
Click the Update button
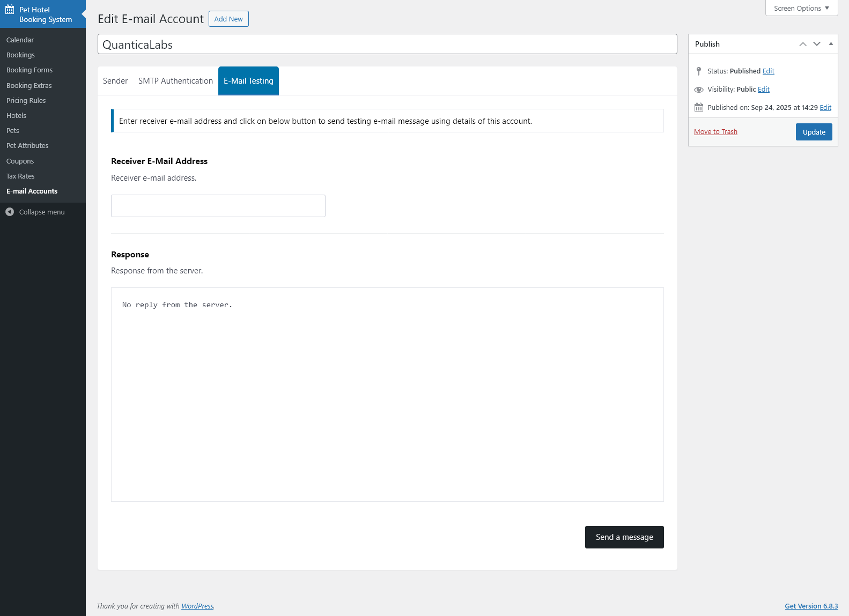pyautogui.click(x=814, y=132)
